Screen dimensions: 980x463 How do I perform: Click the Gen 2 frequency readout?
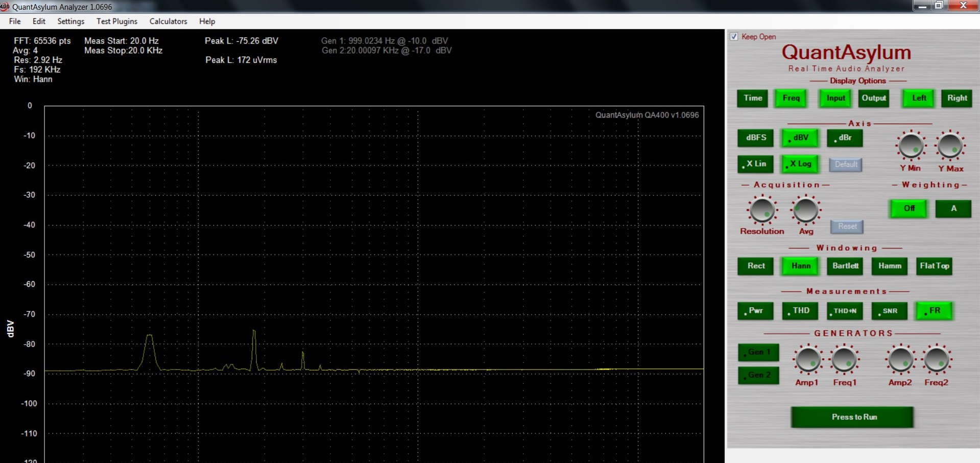point(387,51)
